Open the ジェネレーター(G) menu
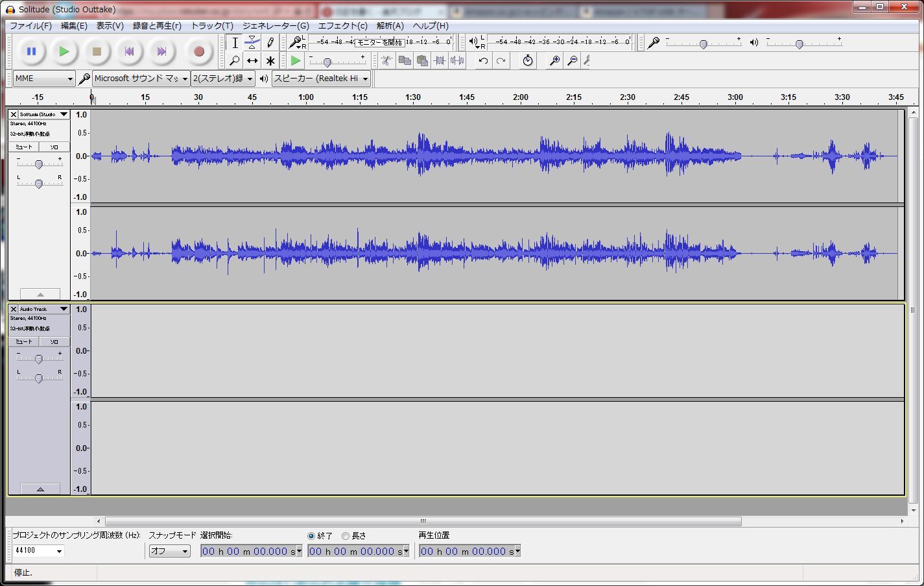The width and height of the screenshot is (924, 586). [x=276, y=25]
